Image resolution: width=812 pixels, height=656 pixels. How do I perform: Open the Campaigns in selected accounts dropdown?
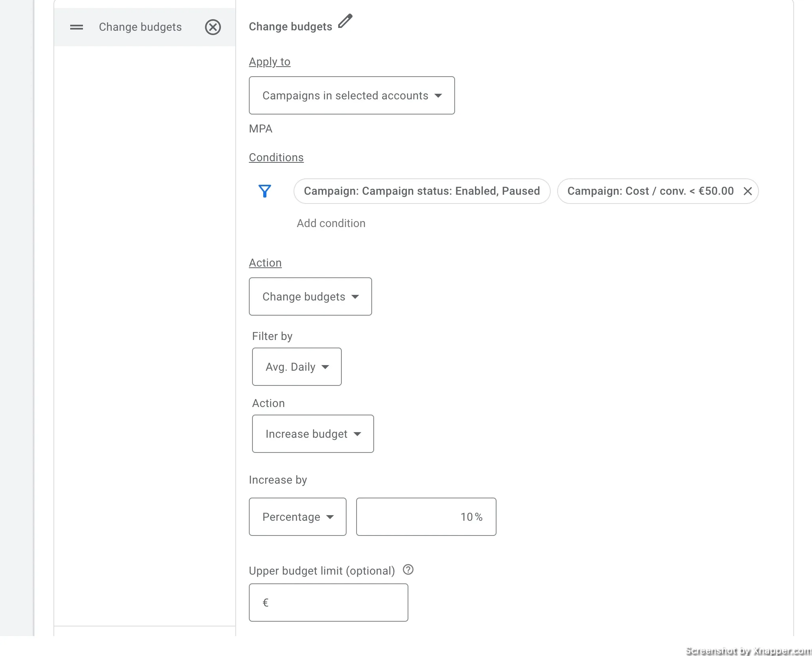(352, 95)
